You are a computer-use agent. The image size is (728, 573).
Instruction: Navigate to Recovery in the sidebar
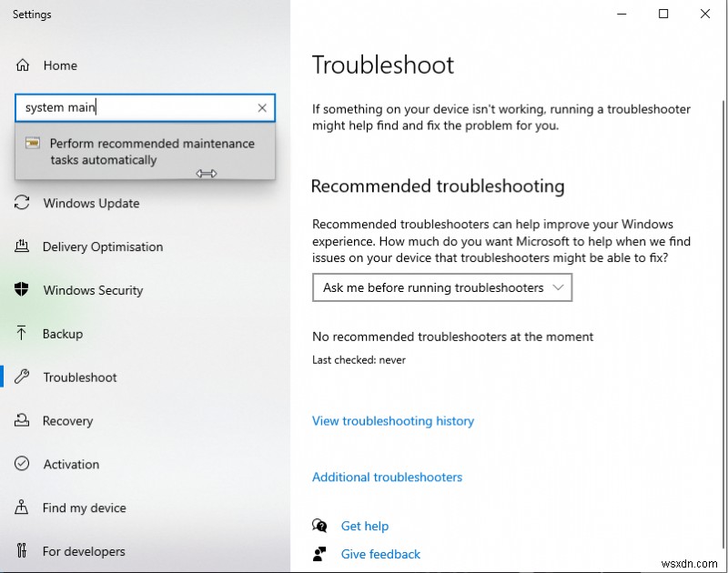point(68,421)
